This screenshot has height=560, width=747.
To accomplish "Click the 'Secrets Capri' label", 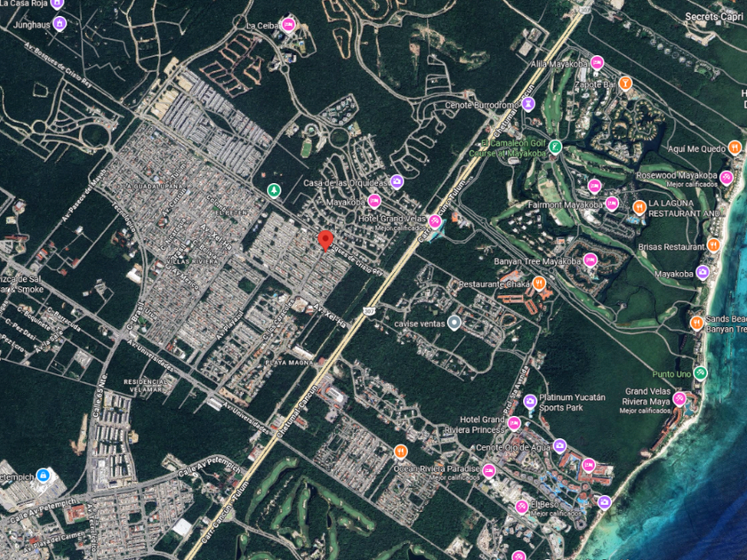I will 713,16.
